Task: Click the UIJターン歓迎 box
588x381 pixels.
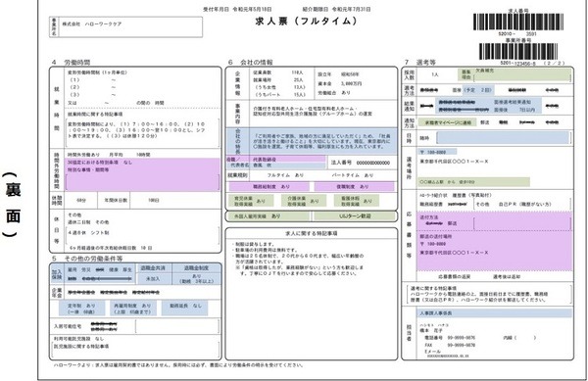Action: click(355, 216)
